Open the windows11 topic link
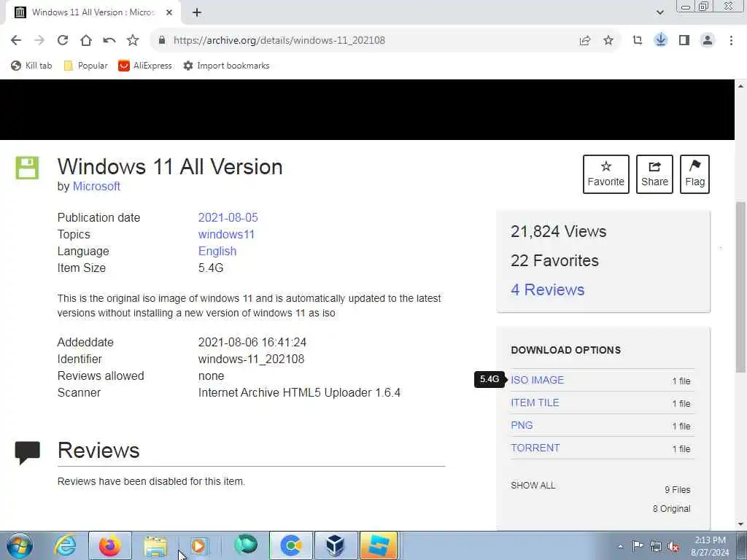 click(226, 234)
